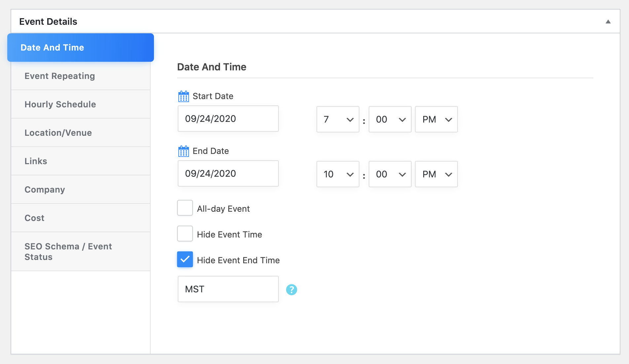Enable the All-day Event checkbox
The image size is (629, 364).
[x=185, y=208]
